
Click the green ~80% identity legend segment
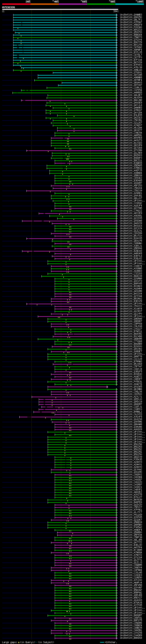coord(101,4)
